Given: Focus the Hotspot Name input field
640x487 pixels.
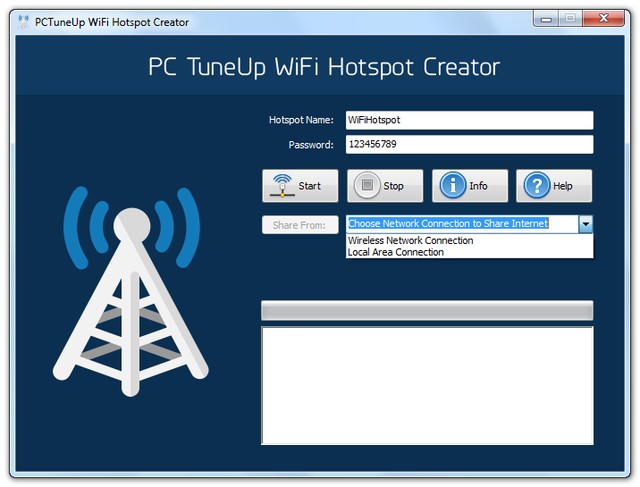Looking at the screenshot, I should pos(469,120).
